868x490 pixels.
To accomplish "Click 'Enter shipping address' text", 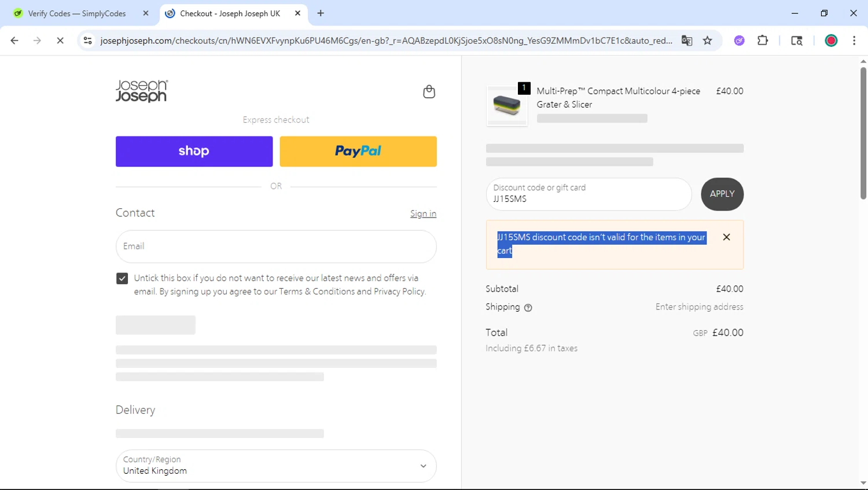I will tap(699, 307).
